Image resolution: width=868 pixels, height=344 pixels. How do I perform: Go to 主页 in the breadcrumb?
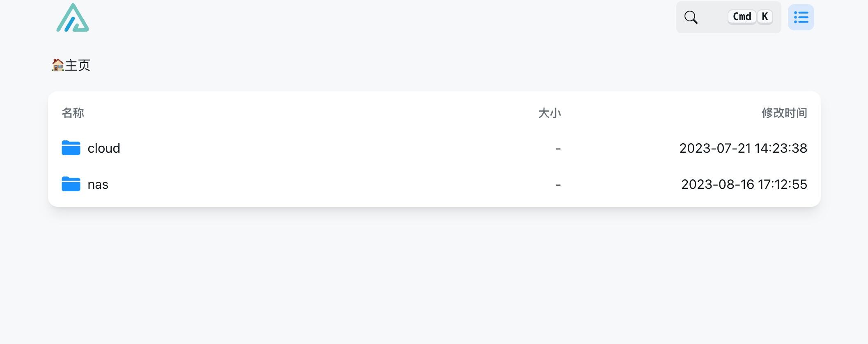tap(78, 65)
